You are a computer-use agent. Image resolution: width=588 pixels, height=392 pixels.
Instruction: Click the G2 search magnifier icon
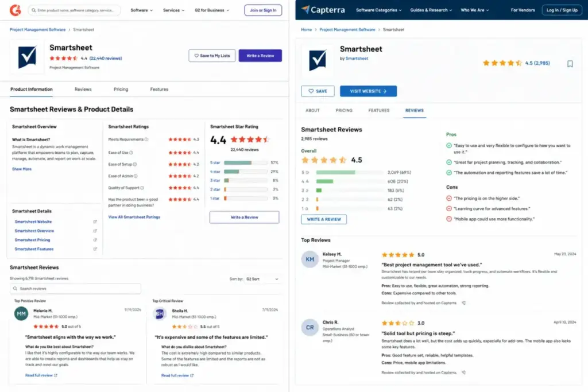click(x=34, y=10)
